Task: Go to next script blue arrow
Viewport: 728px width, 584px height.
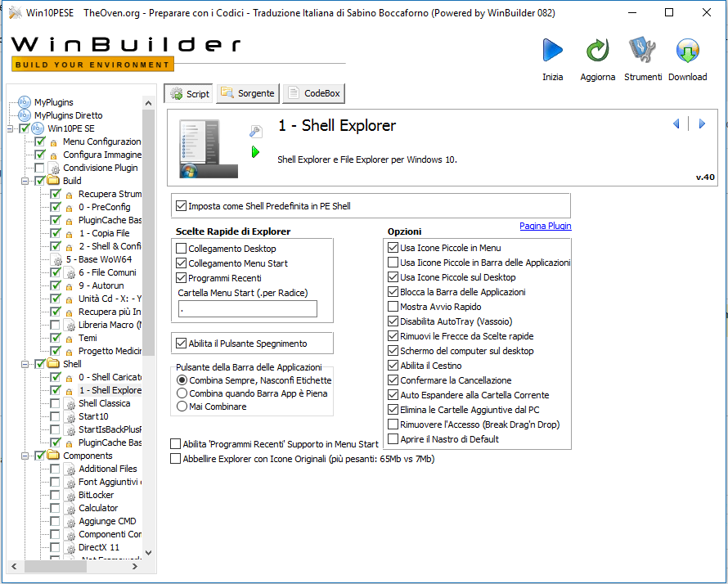Action: (702, 124)
